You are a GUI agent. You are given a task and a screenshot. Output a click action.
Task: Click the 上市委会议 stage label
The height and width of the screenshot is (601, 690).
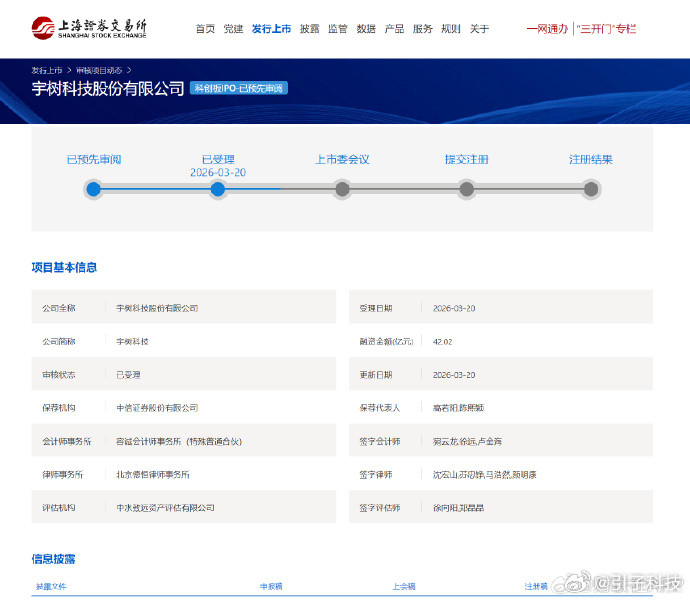point(342,159)
